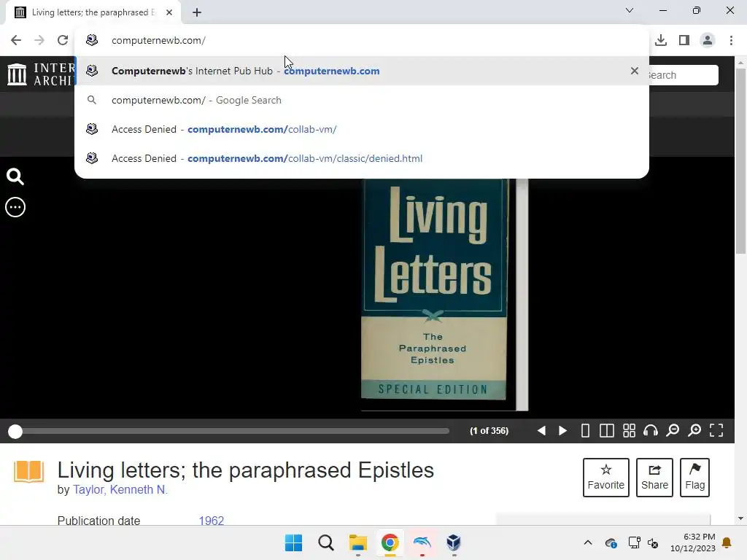Screen dimensions: 747x560
Task: Click the page scrollbar down arrow
Action: (x=740, y=518)
